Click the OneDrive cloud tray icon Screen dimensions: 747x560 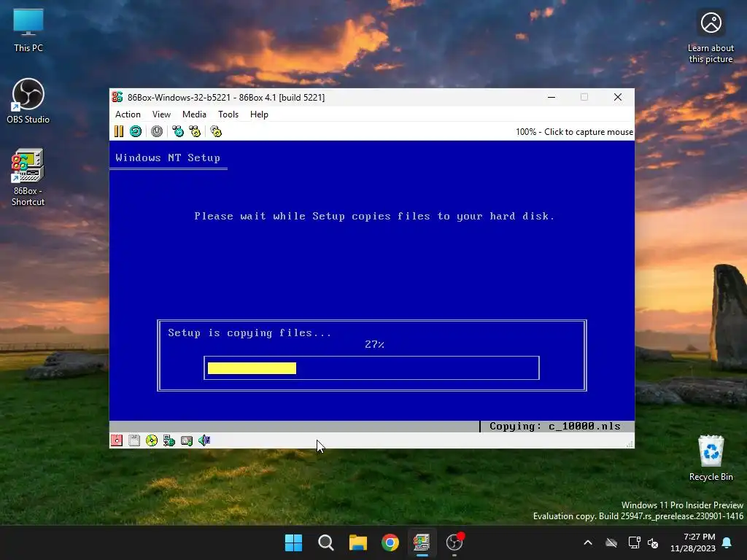tap(611, 542)
